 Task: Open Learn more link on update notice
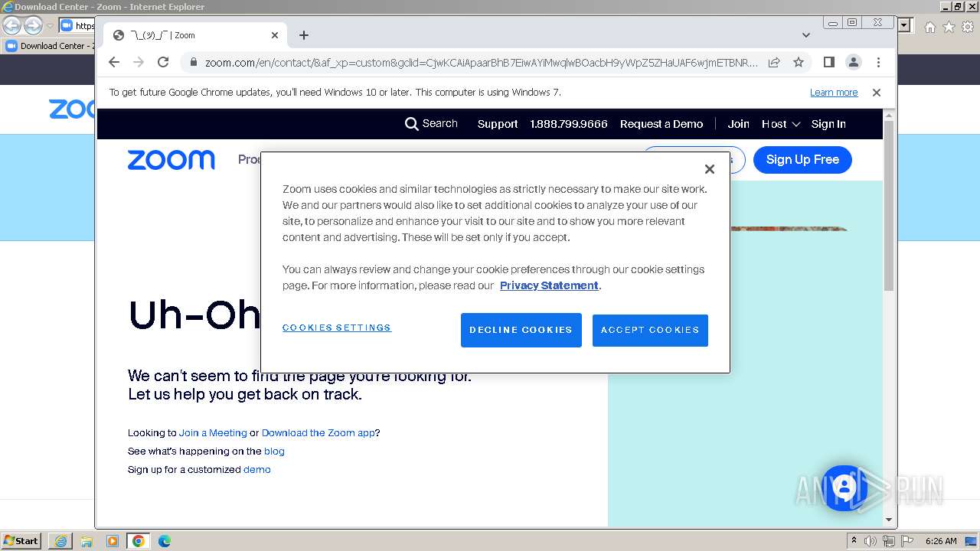834,93
